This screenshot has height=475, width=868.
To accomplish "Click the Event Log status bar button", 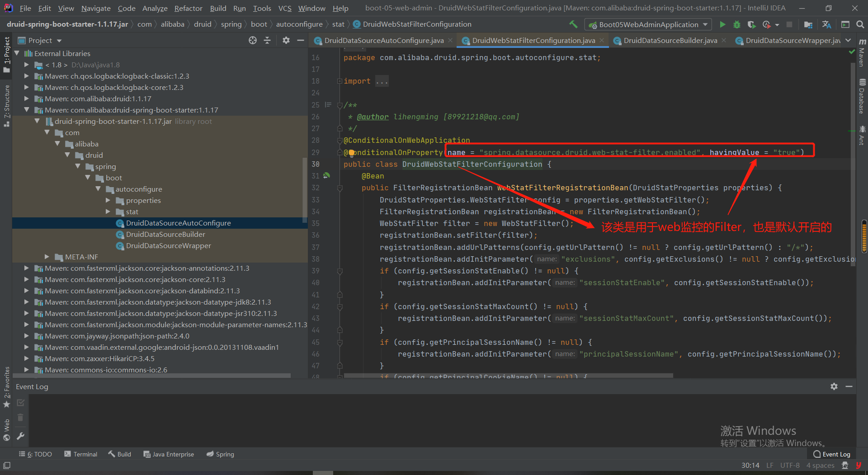I will click(x=831, y=454).
